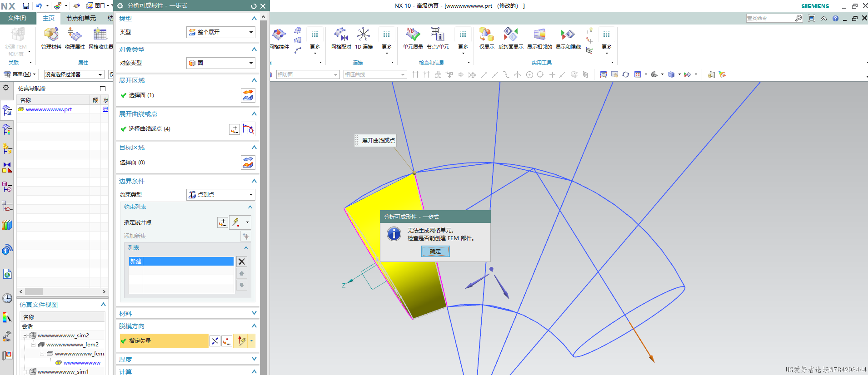Open 管理材料 (Manage Materials) tool
868x375 pixels.
pos(51,39)
